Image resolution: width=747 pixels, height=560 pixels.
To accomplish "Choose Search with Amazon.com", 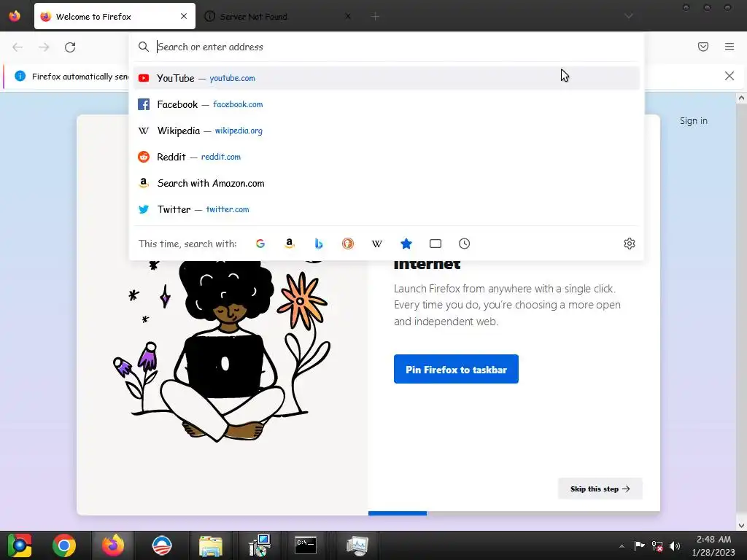I will coord(387,183).
